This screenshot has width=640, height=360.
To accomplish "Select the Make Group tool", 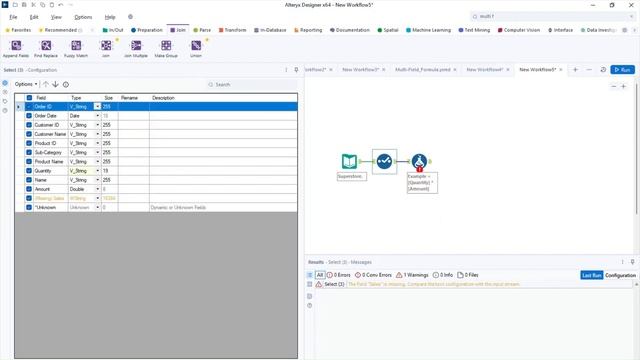I will [166, 49].
